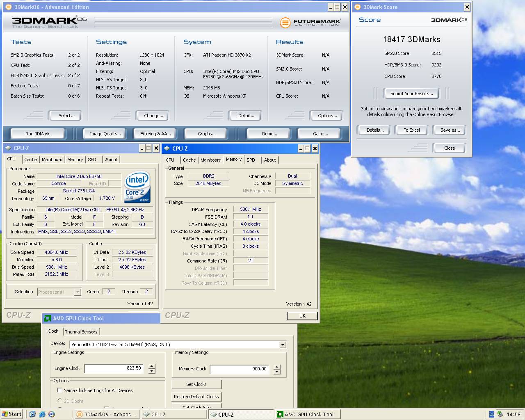Click the 3DMark06 title bar icon
Screen dimensions: 525x420
9,7
